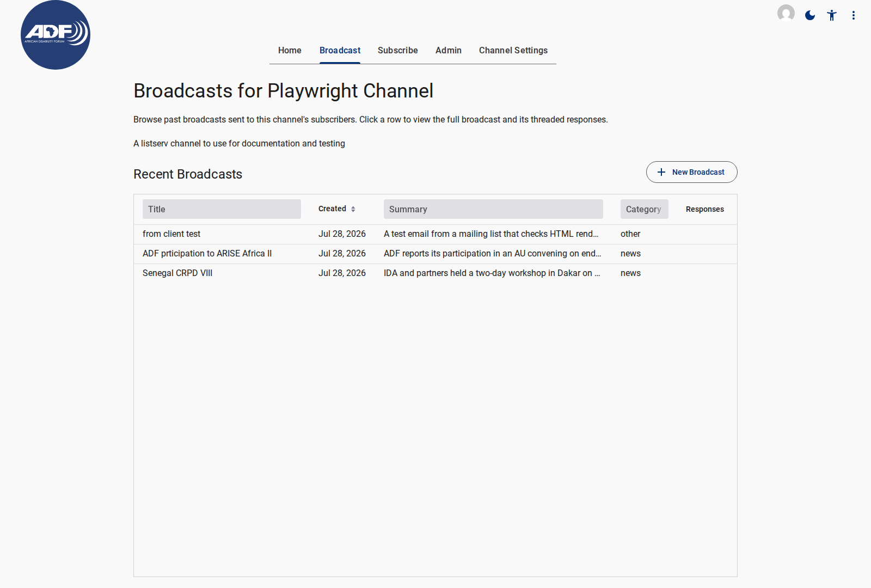Open accessibility options icon
871x588 pixels.
click(x=832, y=15)
